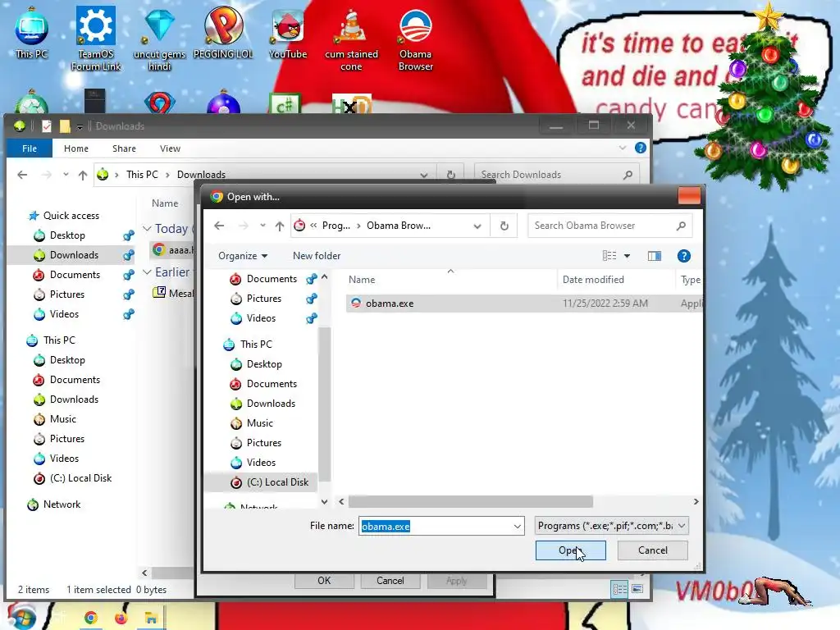The width and height of the screenshot is (840, 630).
Task: Click the Open button
Action: (571, 550)
